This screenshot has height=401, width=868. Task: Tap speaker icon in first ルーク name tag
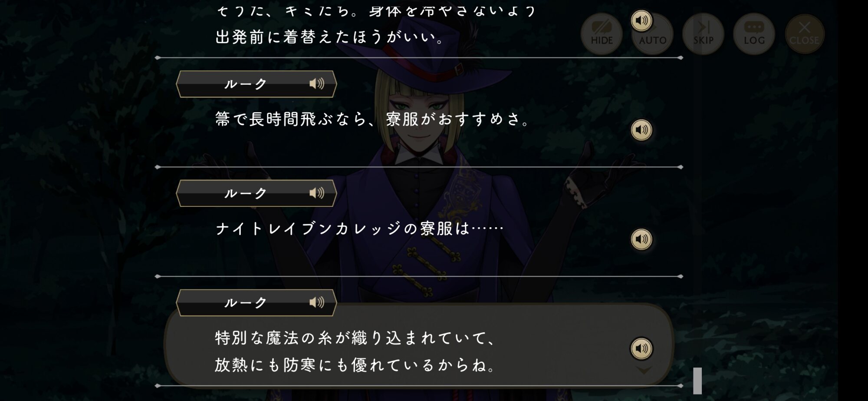[x=317, y=83]
